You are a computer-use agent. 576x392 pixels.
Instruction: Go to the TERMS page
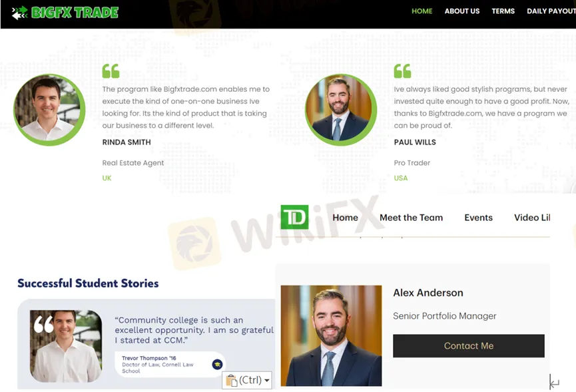(503, 11)
